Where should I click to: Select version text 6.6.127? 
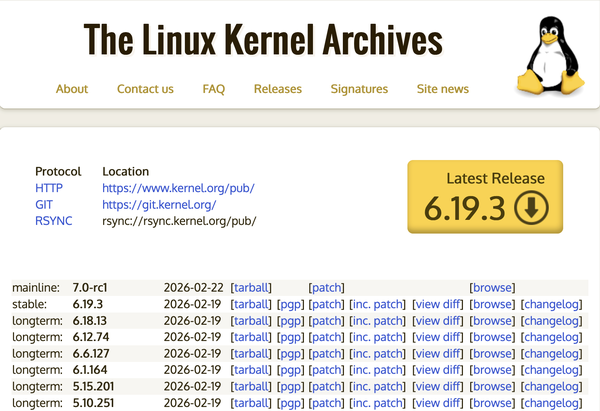[x=91, y=354]
